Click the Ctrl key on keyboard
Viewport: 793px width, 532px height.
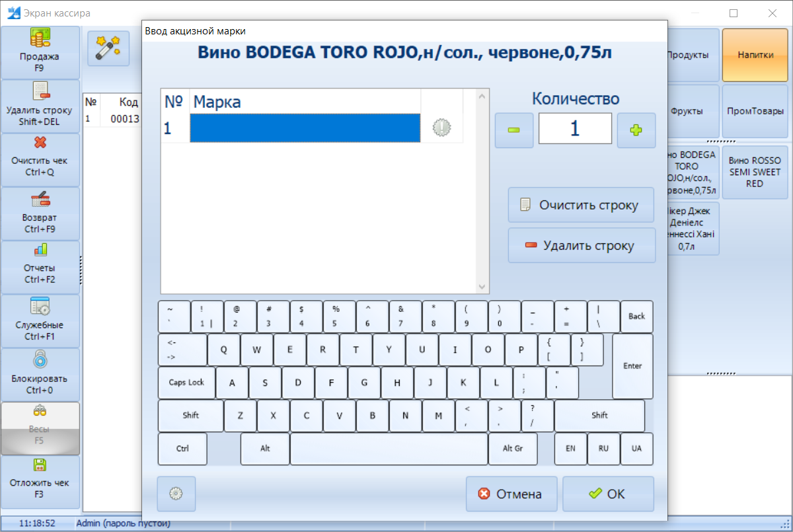coord(182,449)
